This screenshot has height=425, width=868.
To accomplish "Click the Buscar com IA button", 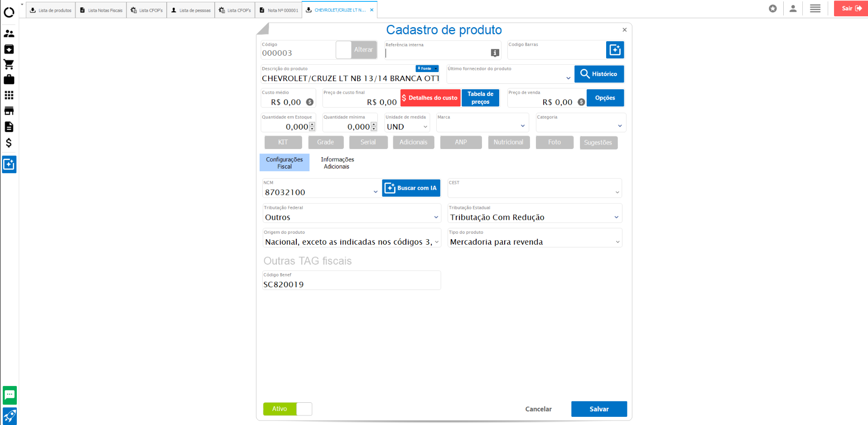I will point(411,188).
